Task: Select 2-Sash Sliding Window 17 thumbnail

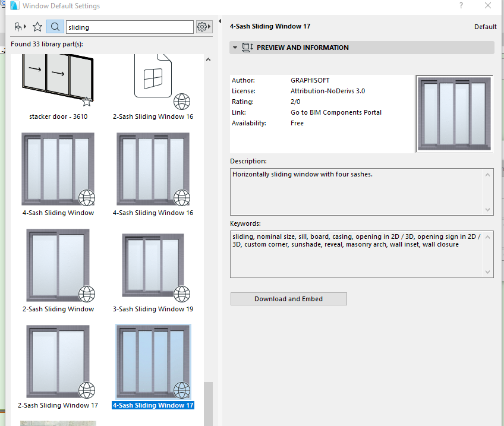Action: coord(58,361)
